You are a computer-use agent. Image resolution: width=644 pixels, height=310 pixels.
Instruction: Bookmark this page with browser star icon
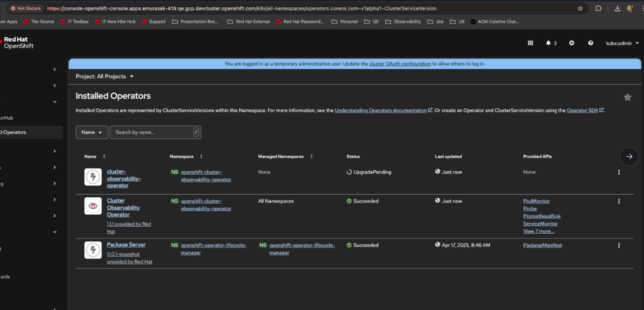580,8
